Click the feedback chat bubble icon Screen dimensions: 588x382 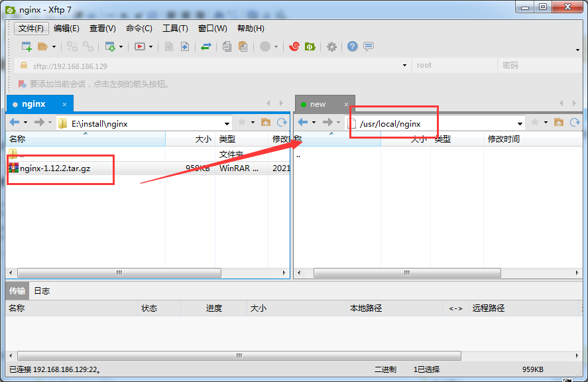click(369, 46)
